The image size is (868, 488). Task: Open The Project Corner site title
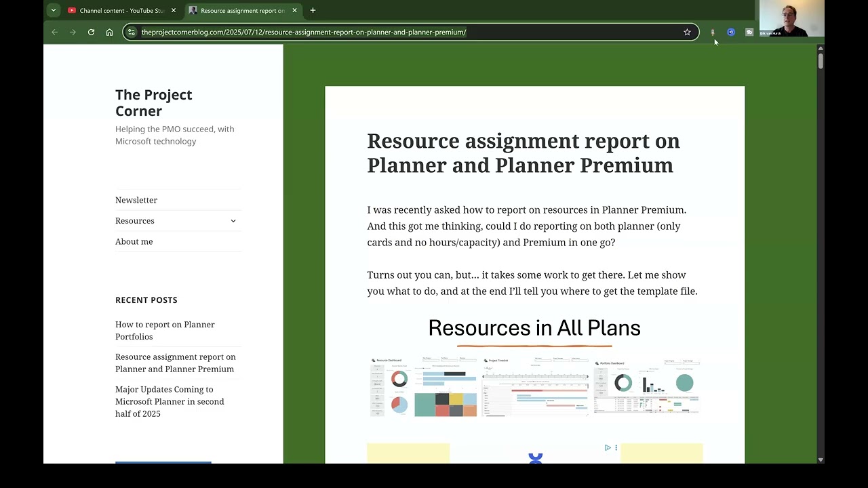point(154,102)
